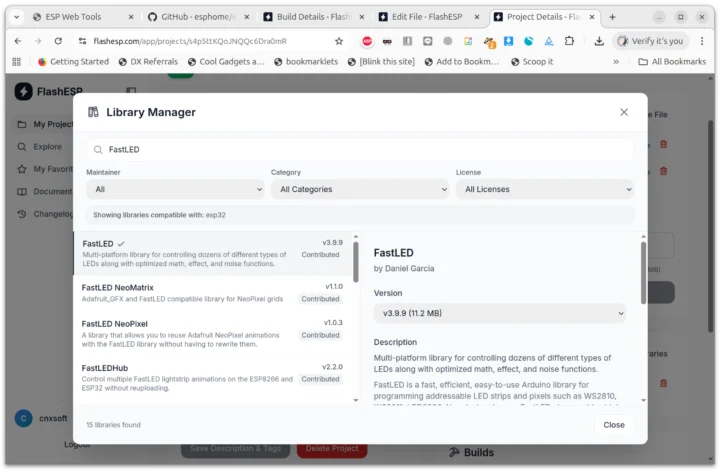Open the Chrome three-dot menu
This screenshot has height=471, width=720.
click(x=702, y=41)
